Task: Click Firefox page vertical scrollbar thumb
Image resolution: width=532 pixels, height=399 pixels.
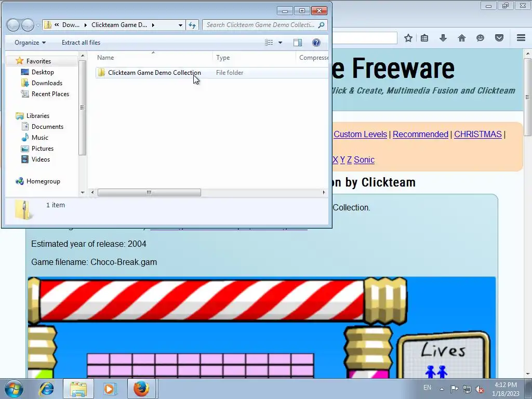Action: 527,97
